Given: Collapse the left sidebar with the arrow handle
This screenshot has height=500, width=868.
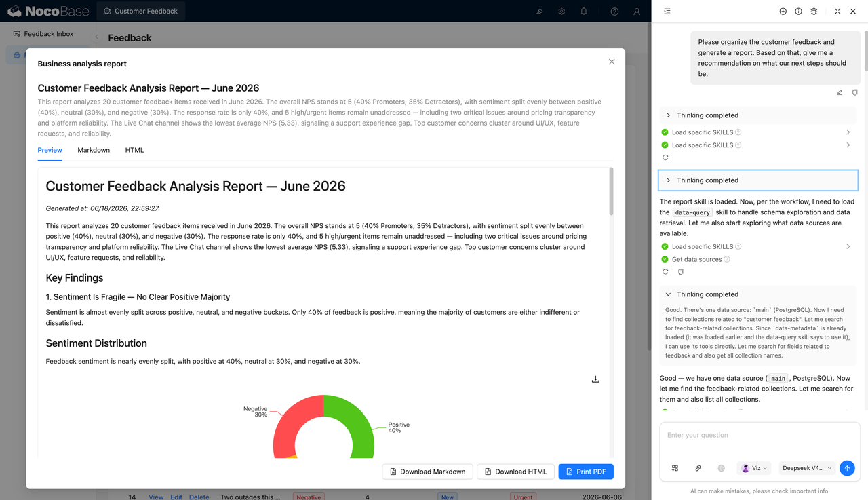Looking at the screenshot, I should tap(96, 37).
